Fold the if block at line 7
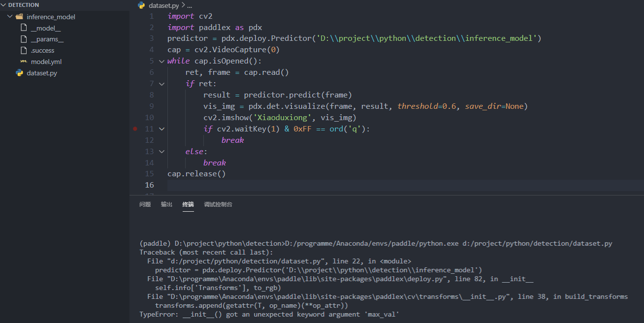 tap(161, 84)
